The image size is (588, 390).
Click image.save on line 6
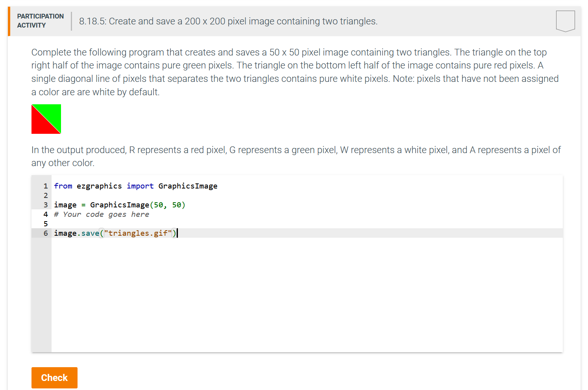[76, 233]
